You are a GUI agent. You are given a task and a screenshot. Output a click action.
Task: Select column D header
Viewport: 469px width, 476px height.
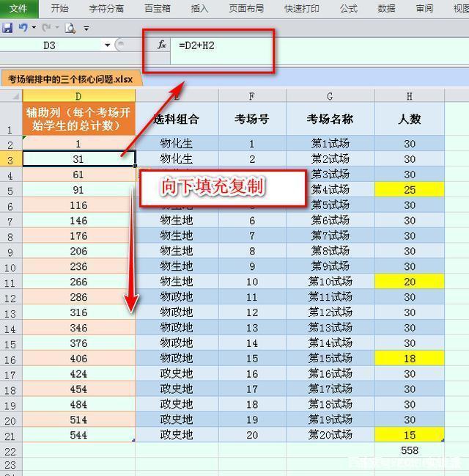(x=79, y=96)
